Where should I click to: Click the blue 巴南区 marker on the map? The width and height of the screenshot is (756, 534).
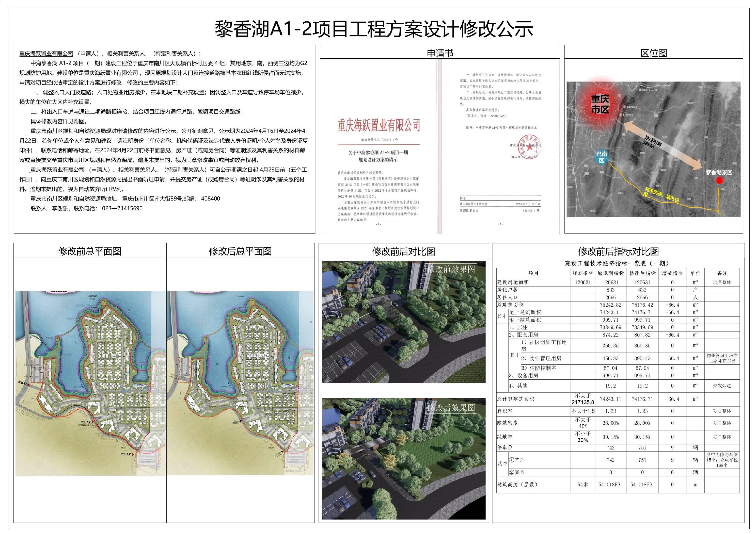tap(602, 157)
